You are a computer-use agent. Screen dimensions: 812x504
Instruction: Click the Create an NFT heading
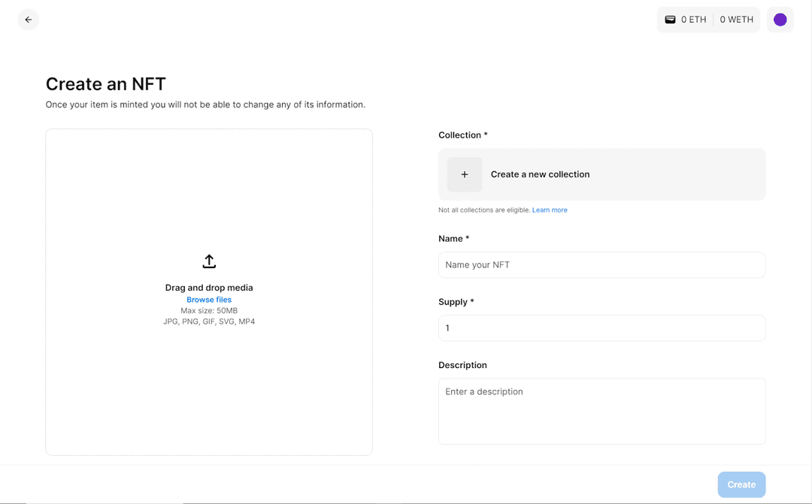(x=105, y=84)
